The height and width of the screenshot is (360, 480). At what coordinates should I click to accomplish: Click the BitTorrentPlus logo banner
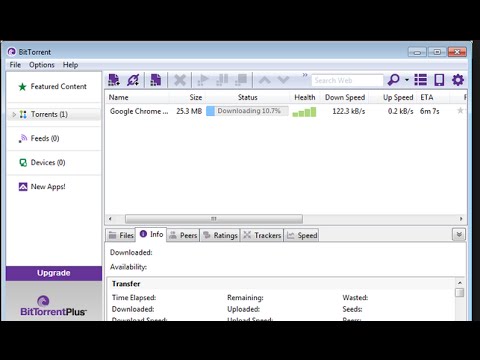coord(54,306)
